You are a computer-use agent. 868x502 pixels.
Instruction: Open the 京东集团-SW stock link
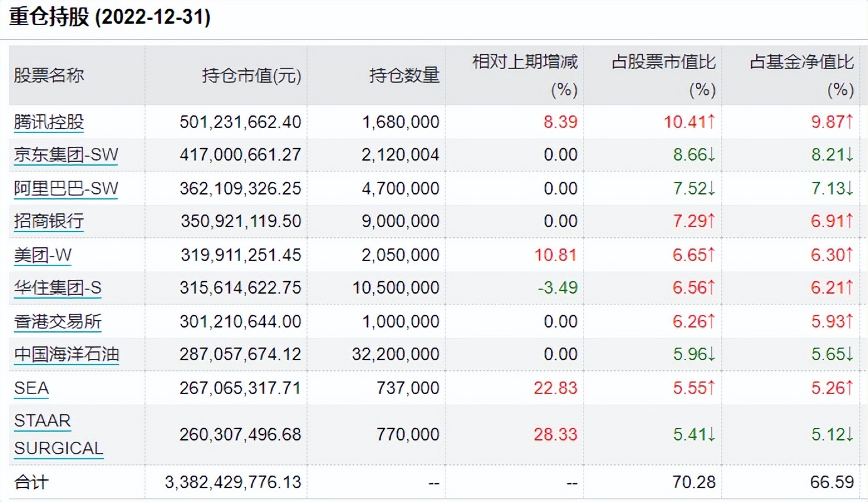pyautogui.click(x=66, y=155)
